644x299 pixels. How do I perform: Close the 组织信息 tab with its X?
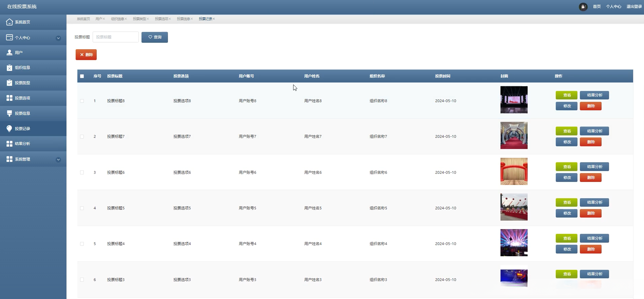pos(126,19)
